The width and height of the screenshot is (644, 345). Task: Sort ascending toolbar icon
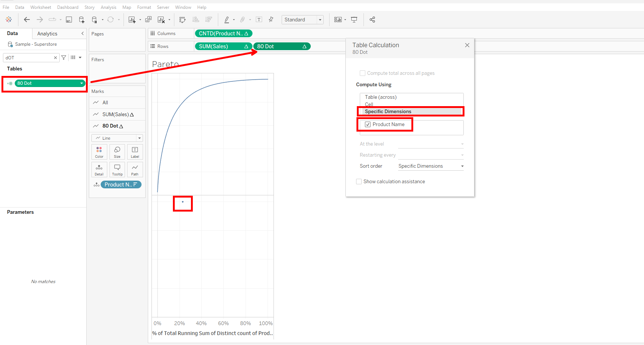pos(196,20)
